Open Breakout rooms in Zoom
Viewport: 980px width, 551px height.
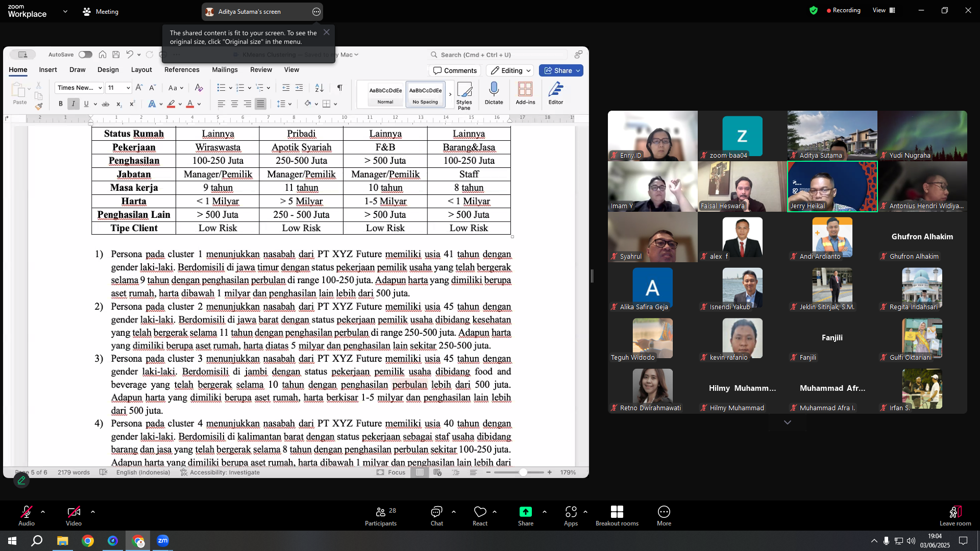tap(617, 516)
